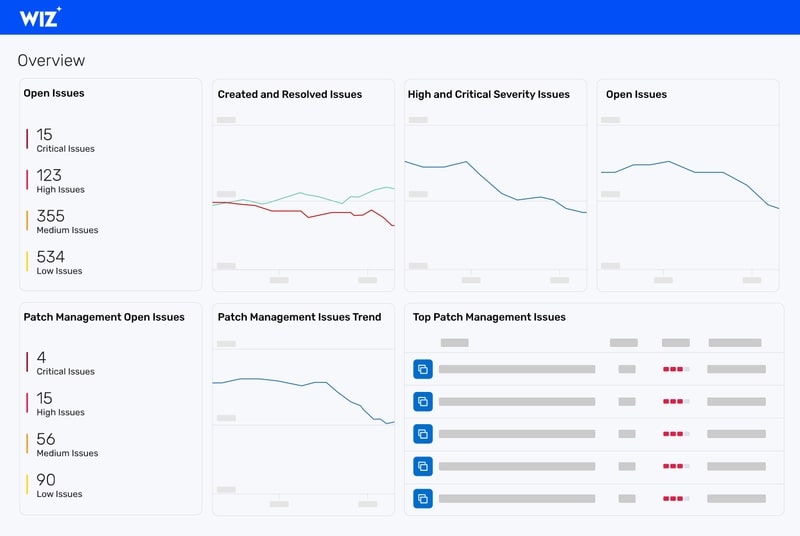The height and width of the screenshot is (536, 800).
Task: Select the Top Patch Management Issues heading
Action: 489,317
